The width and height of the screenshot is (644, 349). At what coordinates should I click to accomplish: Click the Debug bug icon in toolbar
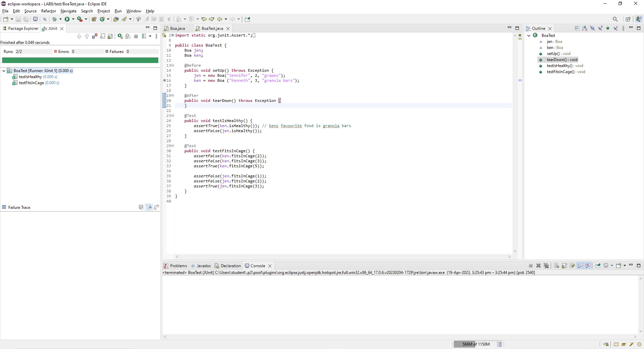(x=55, y=19)
